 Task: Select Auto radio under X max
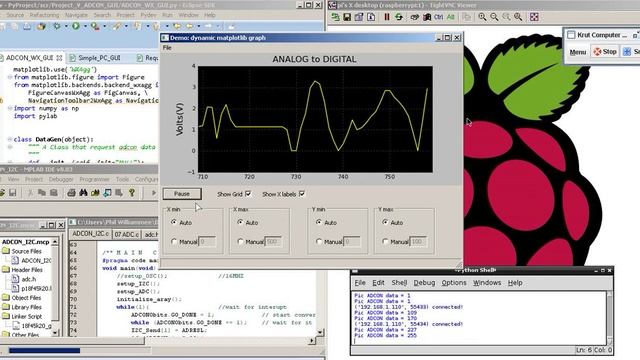click(240, 222)
